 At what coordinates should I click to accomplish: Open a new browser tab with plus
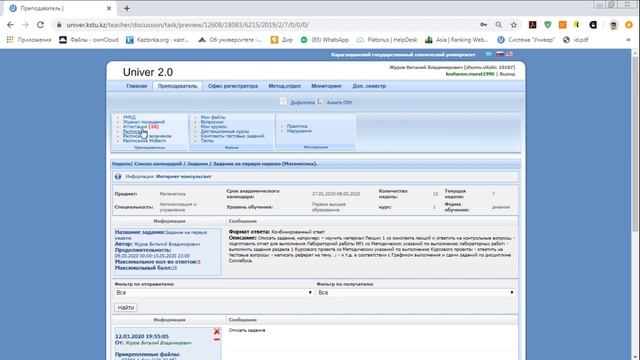coord(127,8)
